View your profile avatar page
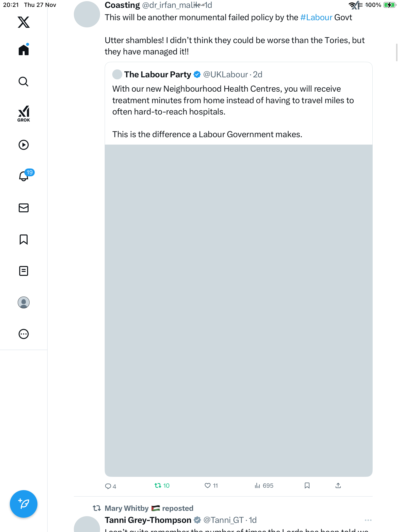The height and width of the screenshot is (532, 399). pos(24,302)
